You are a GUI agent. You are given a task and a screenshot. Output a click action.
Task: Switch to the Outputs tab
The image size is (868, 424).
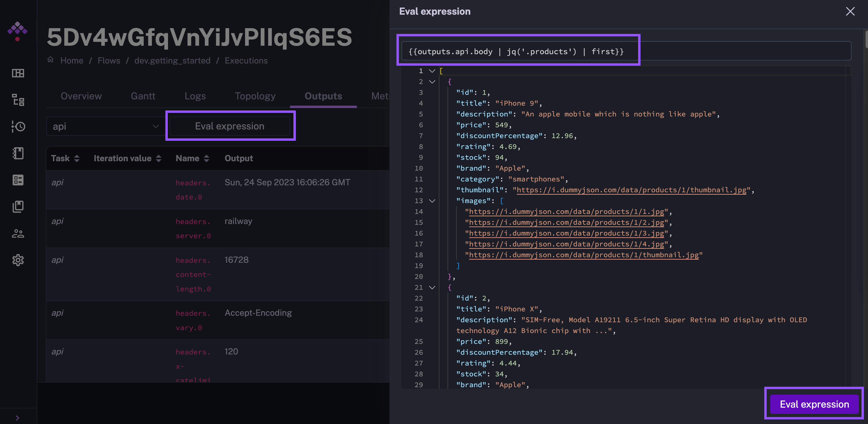(323, 96)
